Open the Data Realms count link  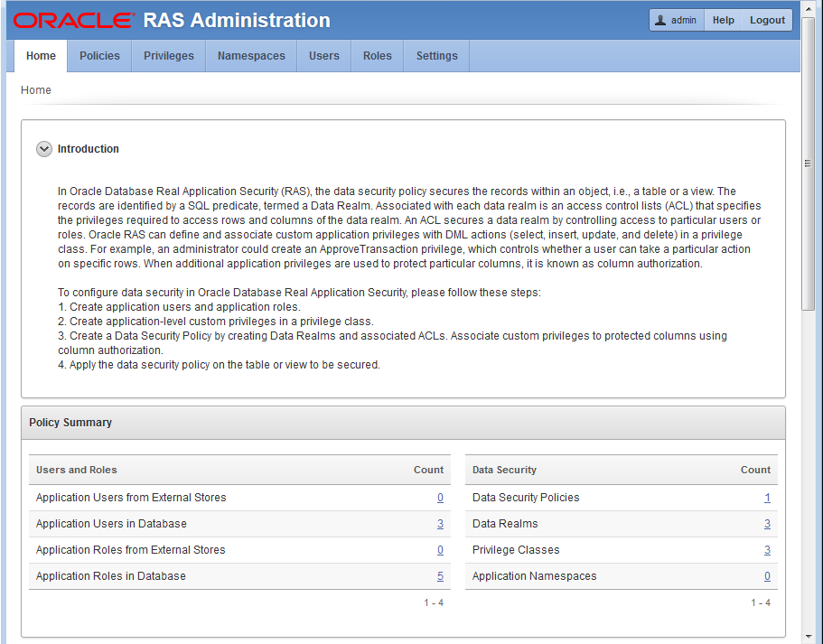(767, 524)
